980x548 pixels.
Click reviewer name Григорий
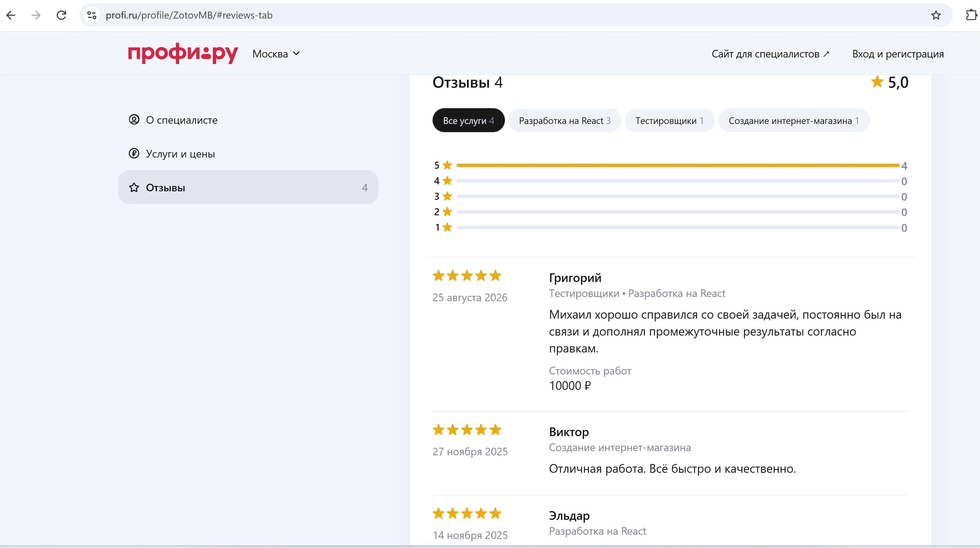click(575, 278)
